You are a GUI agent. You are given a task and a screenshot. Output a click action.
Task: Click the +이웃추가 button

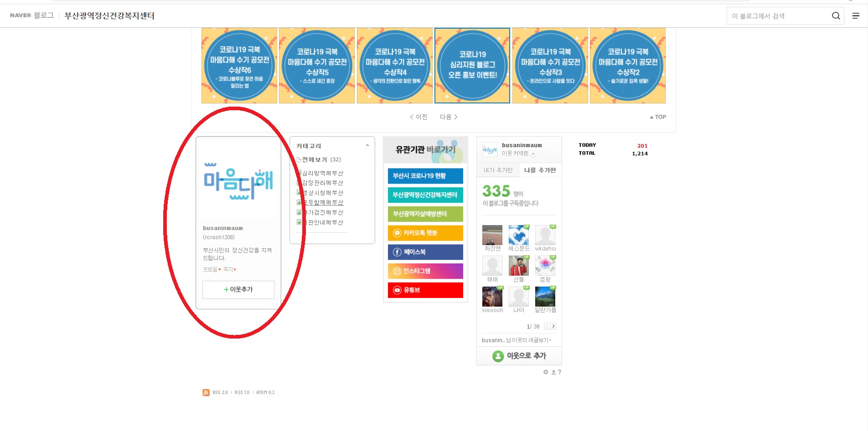pyautogui.click(x=238, y=290)
